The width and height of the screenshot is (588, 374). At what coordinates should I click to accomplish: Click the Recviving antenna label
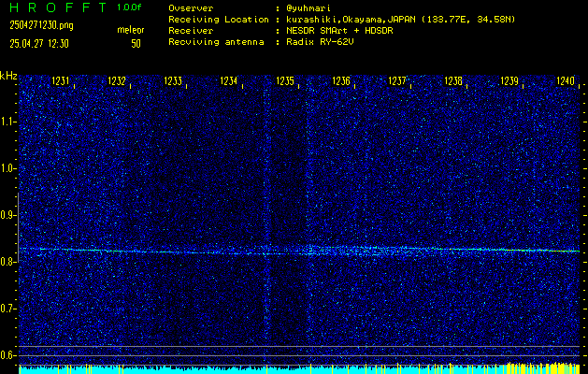pos(216,42)
